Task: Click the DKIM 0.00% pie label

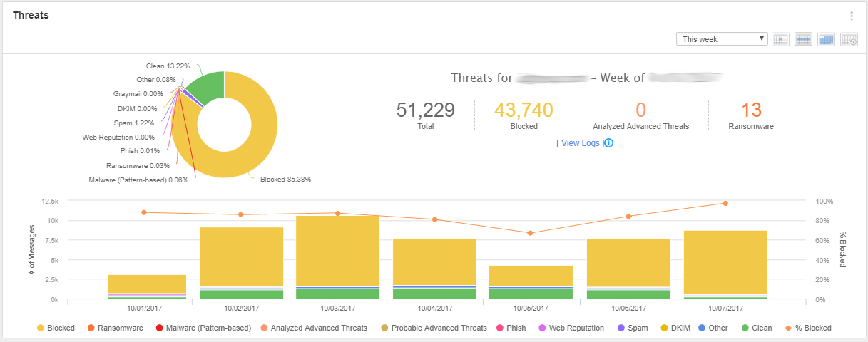Action: (x=137, y=108)
